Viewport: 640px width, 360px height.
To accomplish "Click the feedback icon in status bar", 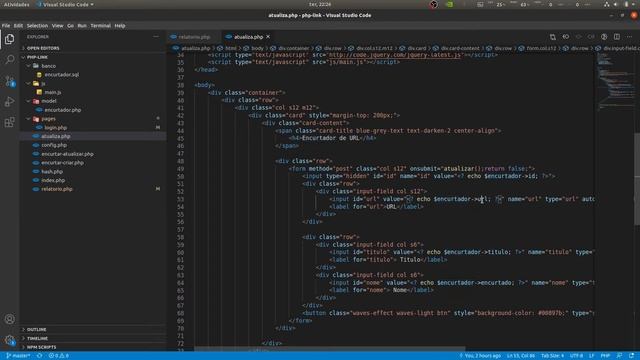I will (x=619, y=356).
